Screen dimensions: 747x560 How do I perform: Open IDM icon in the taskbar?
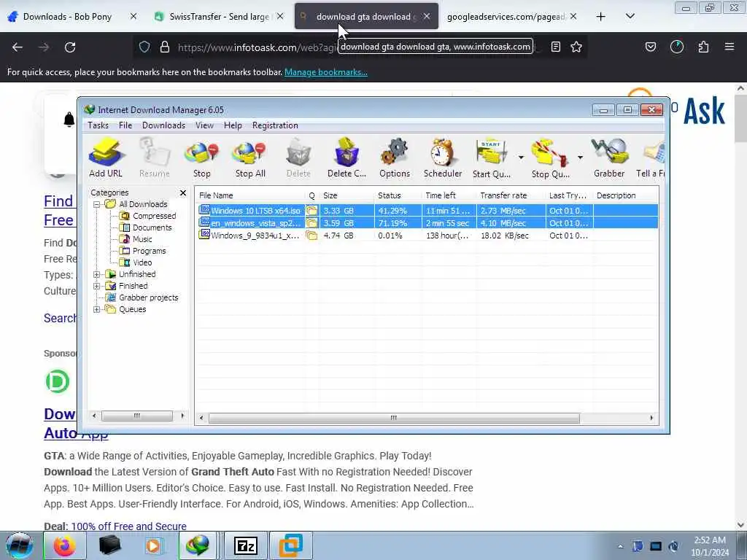pos(198,545)
